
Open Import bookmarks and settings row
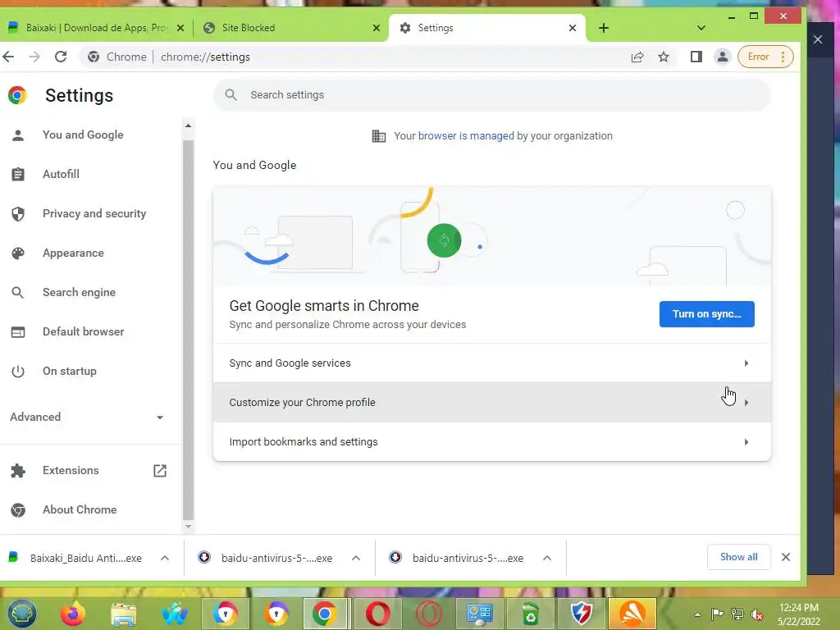[x=492, y=442]
